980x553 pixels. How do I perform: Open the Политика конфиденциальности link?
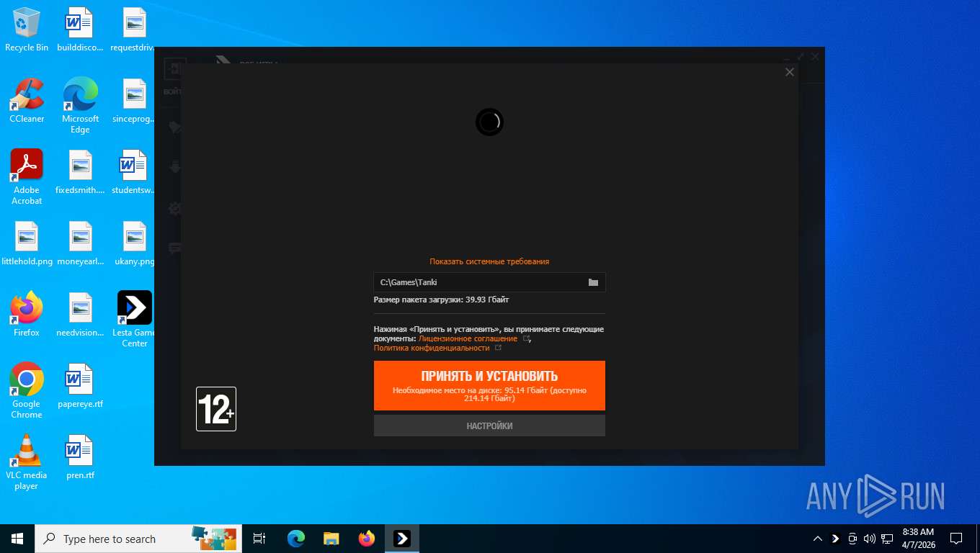[432, 348]
